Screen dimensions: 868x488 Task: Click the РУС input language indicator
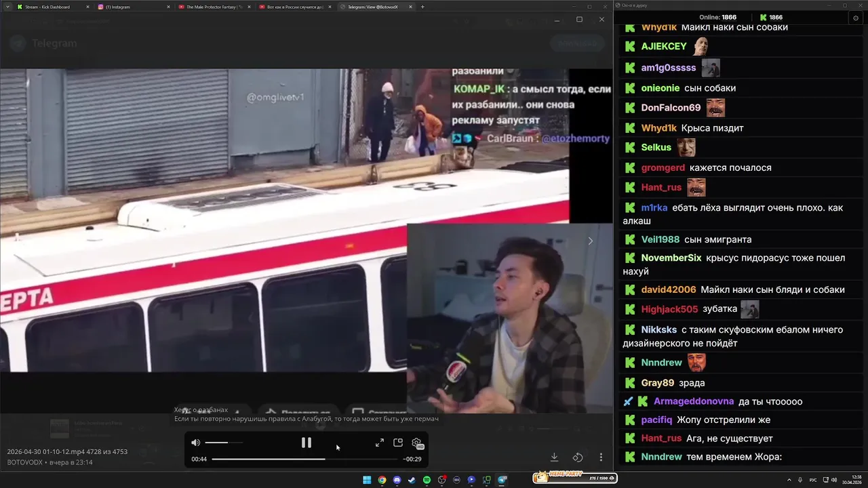click(x=813, y=480)
